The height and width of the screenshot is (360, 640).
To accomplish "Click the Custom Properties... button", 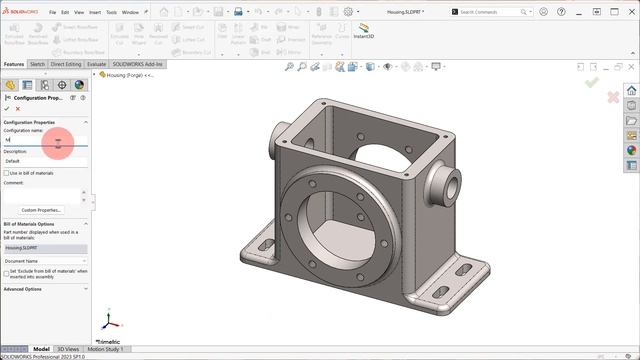I will point(41,210).
